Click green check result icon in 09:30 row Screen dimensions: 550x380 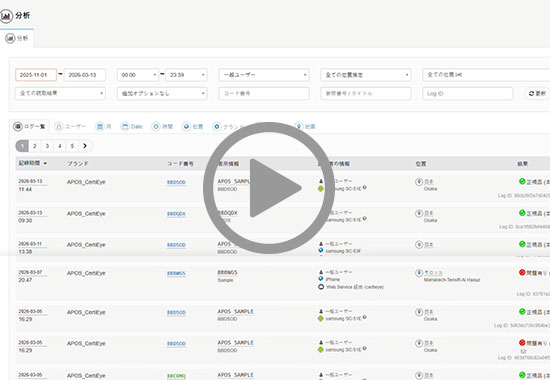pos(522,213)
